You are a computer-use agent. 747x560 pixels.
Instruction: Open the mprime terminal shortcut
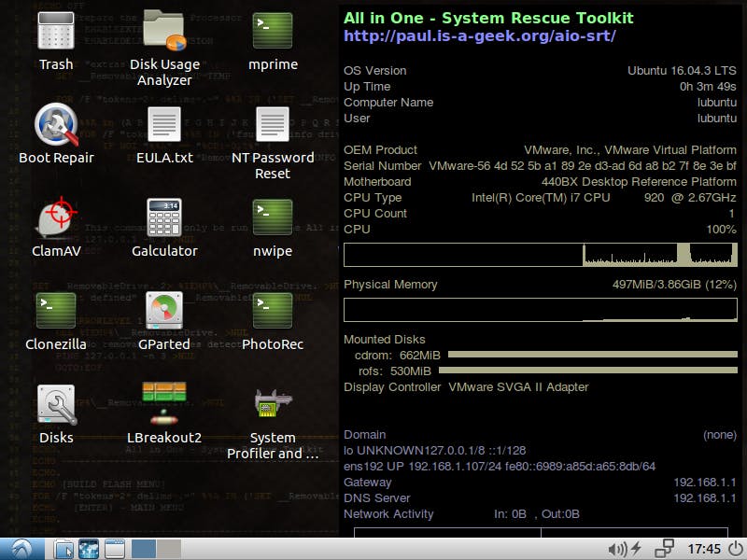(273, 31)
